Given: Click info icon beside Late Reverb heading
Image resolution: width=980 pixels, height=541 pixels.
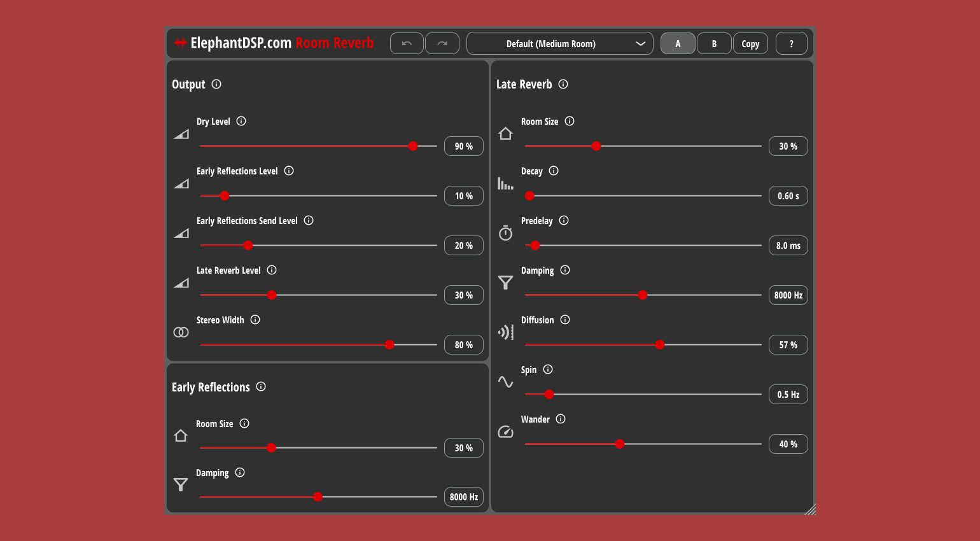Looking at the screenshot, I should pos(563,84).
